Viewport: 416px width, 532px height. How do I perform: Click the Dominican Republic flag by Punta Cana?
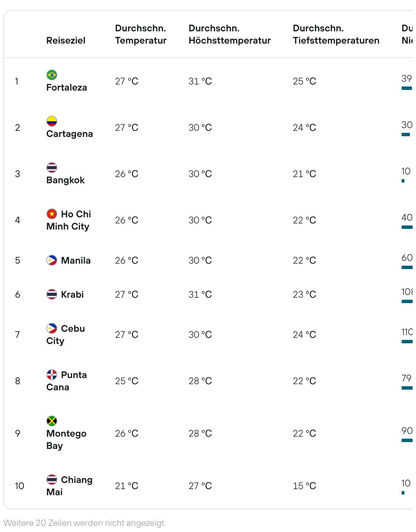[x=52, y=375]
